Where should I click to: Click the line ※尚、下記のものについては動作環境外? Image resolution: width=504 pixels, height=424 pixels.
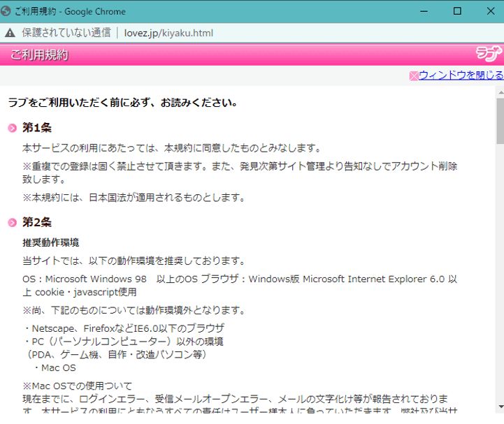tap(134, 310)
